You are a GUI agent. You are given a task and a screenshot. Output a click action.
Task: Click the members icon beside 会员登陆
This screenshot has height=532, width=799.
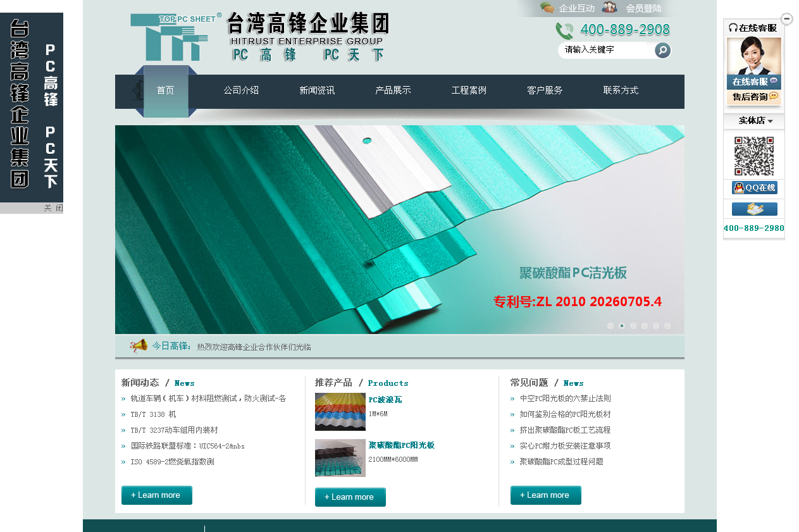(610, 8)
